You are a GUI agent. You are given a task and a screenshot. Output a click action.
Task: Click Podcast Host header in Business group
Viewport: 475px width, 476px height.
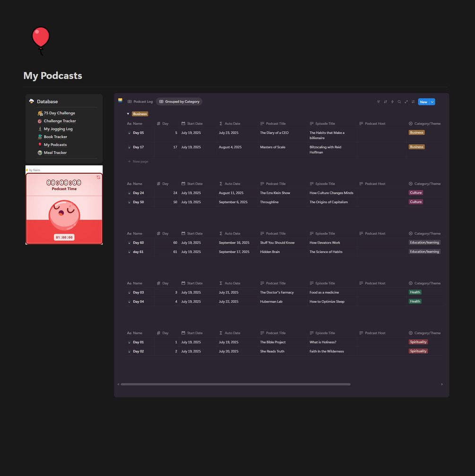[x=372, y=124]
